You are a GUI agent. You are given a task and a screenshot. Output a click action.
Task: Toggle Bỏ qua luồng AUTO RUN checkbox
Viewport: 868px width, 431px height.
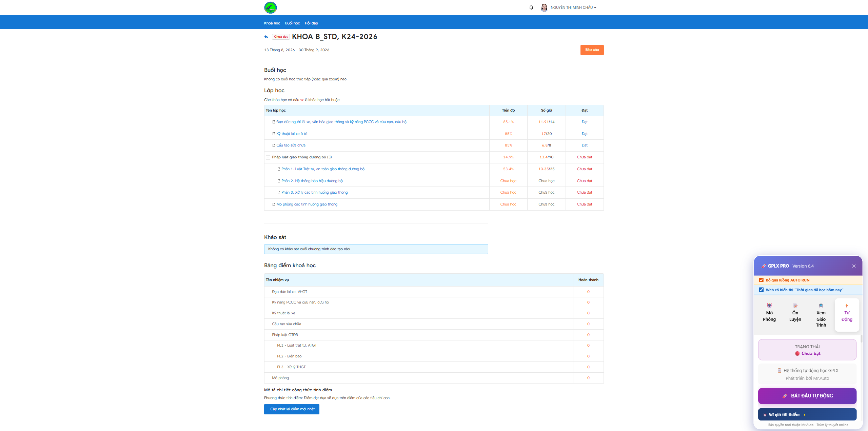pos(761,280)
